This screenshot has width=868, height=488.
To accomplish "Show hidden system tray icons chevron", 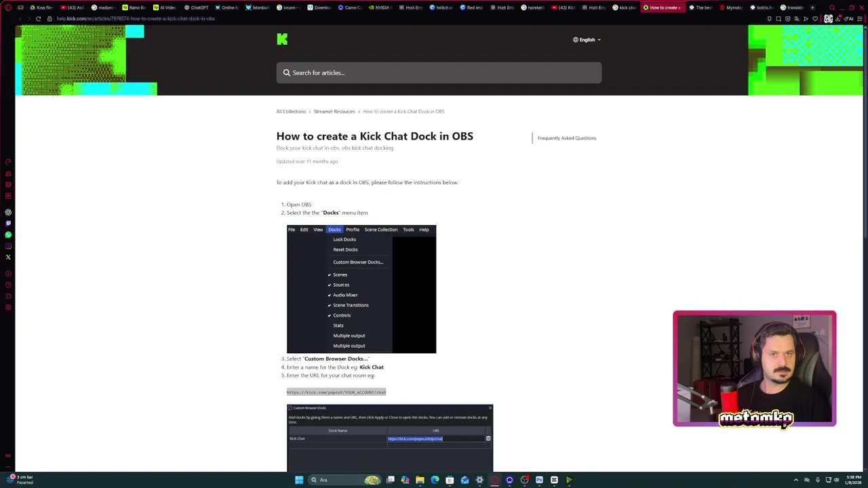I will pos(796,480).
